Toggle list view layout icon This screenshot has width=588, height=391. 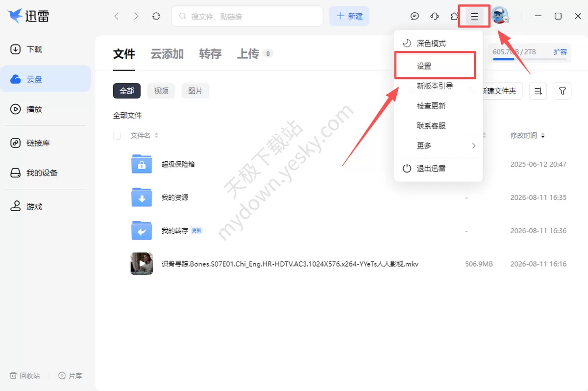(538, 91)
